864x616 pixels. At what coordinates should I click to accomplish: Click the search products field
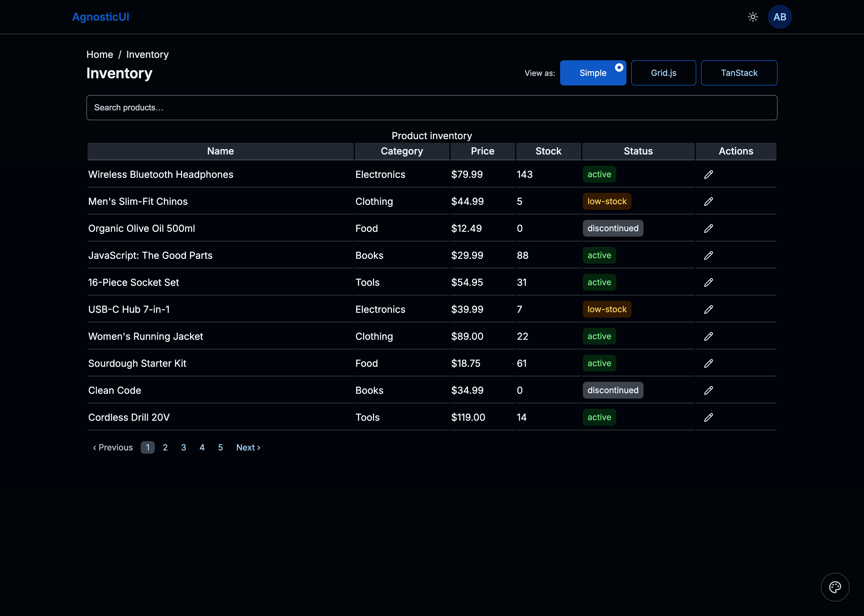432,107
